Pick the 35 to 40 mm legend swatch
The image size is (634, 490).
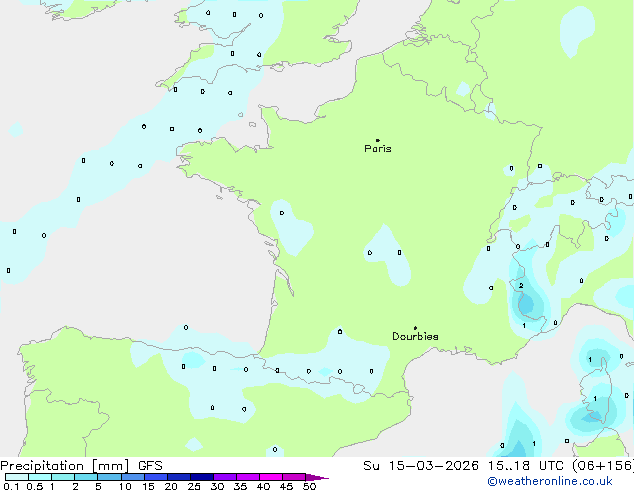(248, 477)
